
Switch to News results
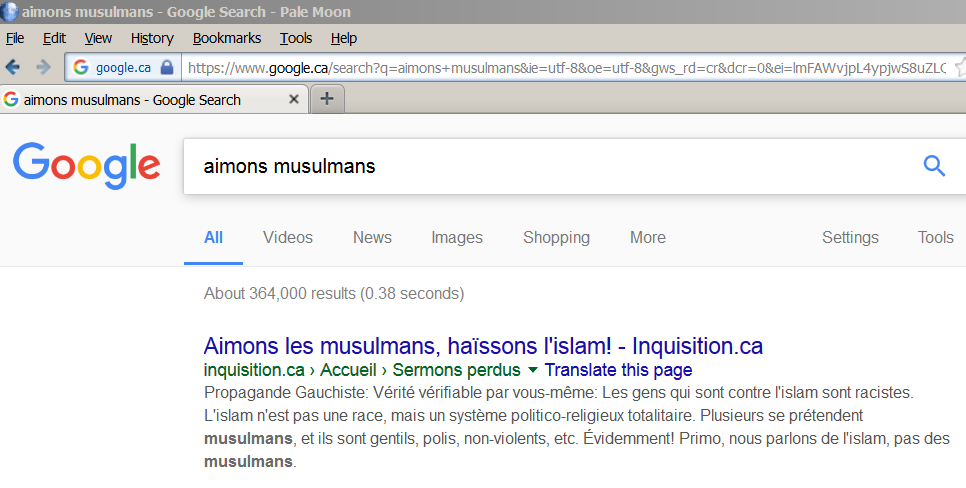372,237
